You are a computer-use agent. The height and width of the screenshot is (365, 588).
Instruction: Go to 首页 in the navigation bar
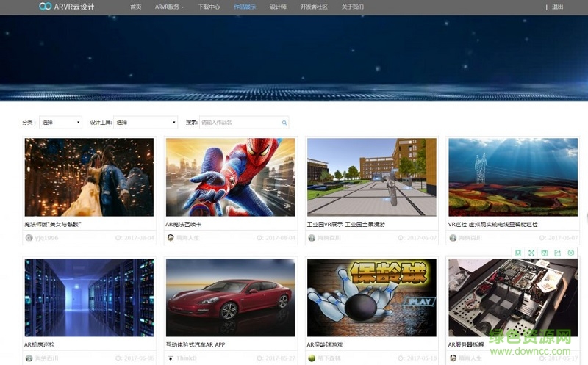135,7
